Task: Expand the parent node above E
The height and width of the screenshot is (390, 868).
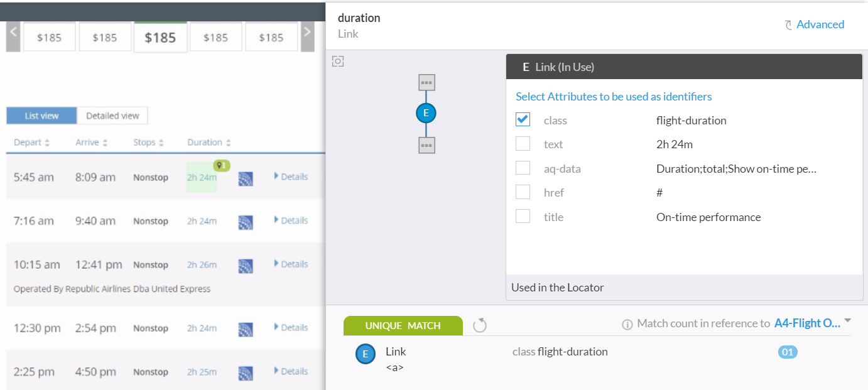Action: pyautogui.click(x=426, y=82)
